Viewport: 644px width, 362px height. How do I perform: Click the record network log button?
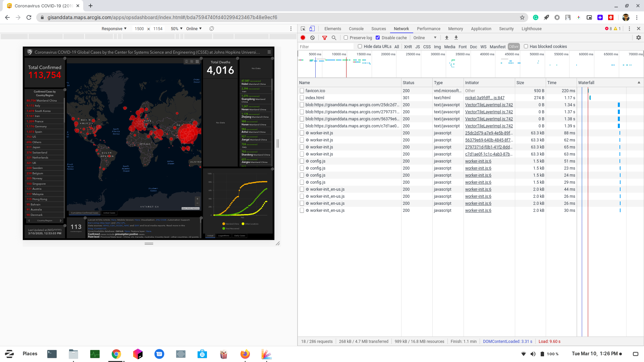click(x=303, y=38)
